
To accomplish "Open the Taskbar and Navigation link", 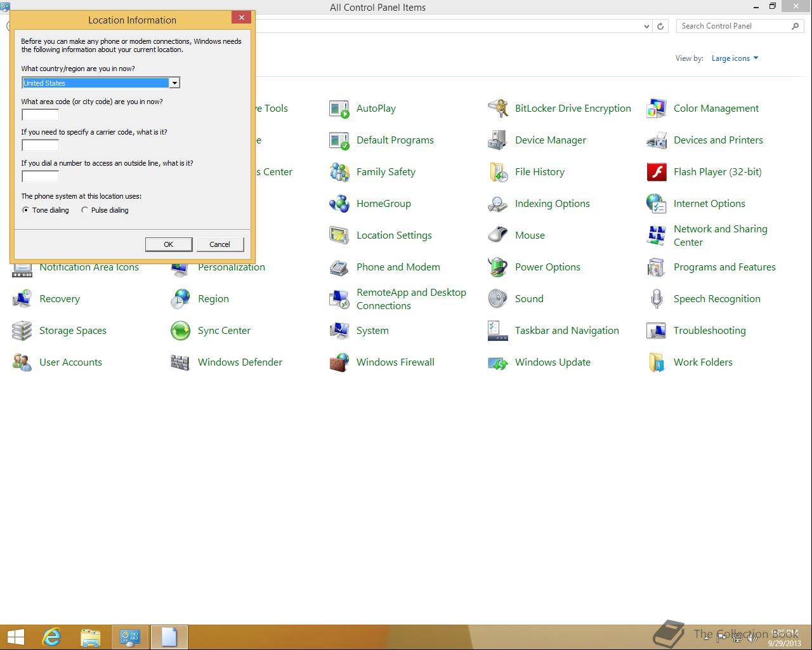I will 567,331.
